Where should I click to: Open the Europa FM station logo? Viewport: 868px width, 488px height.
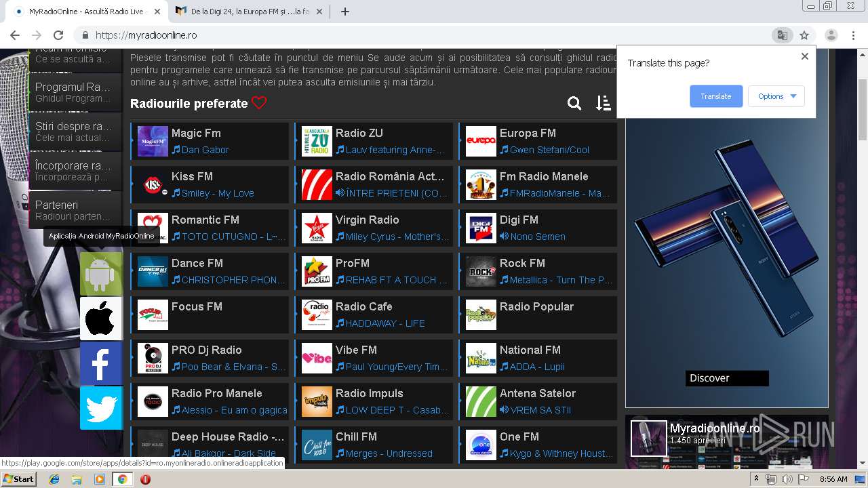tap(481, 141)
